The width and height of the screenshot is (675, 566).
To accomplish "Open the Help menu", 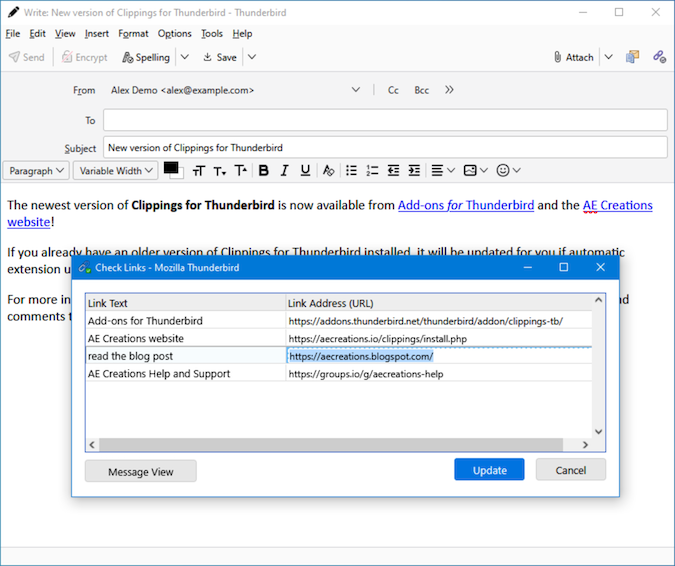I will 242,34.
